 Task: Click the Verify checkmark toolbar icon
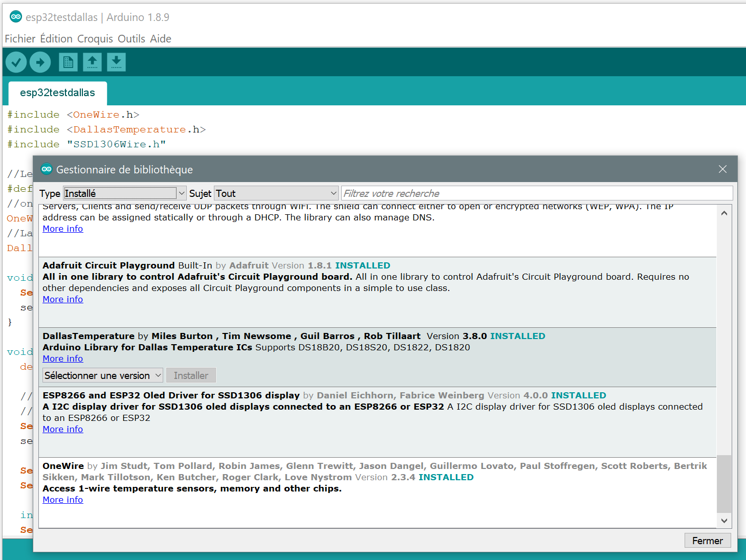16,62
